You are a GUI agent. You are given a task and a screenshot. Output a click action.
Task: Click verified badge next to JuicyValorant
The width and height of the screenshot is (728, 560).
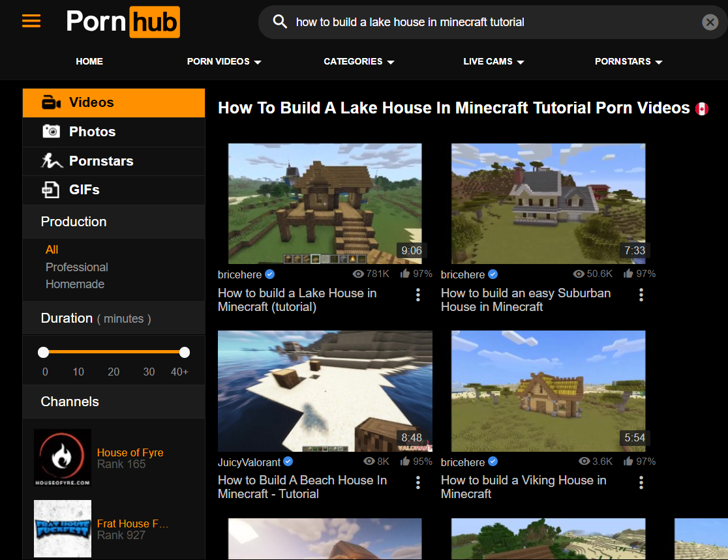[x=288, y=461]
